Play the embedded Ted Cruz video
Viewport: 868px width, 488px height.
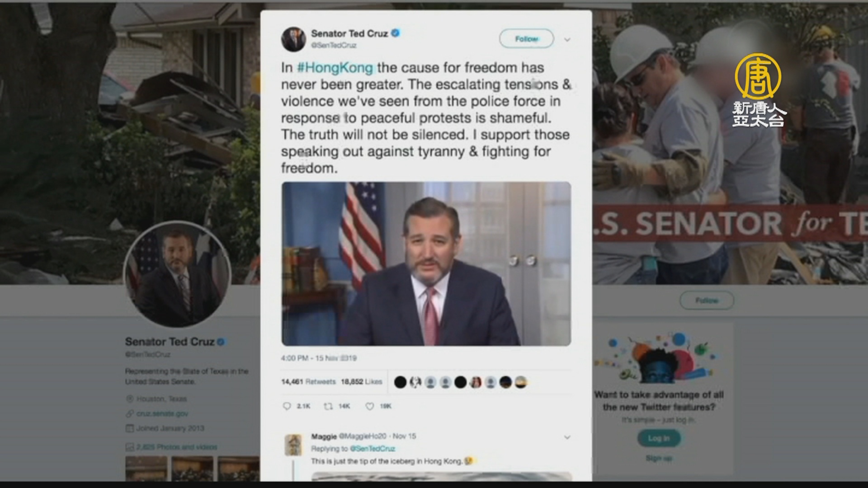(x=426, y=264)
